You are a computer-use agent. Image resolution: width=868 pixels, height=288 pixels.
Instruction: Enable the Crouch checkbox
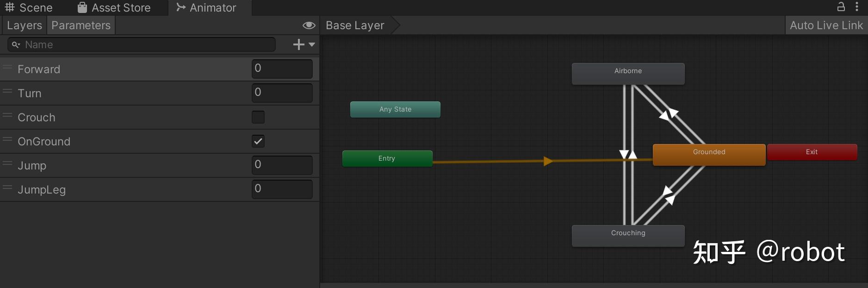click(x=258, y=117)
